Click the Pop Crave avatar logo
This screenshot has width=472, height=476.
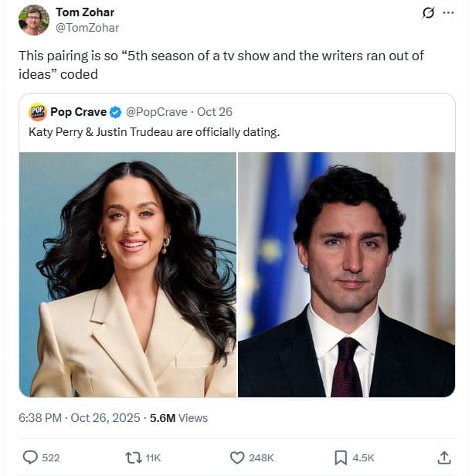coord(38,112)
